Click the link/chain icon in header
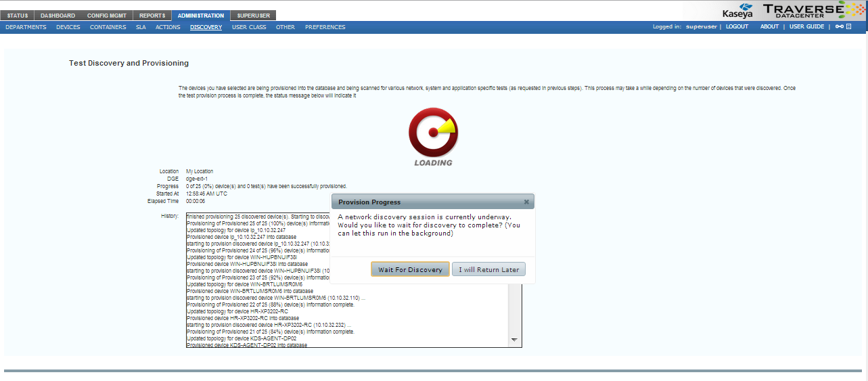868x381 pixels. [839, 27]
